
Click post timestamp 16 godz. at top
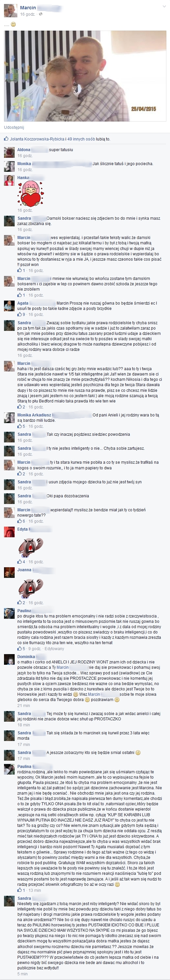tap(27, 14)
